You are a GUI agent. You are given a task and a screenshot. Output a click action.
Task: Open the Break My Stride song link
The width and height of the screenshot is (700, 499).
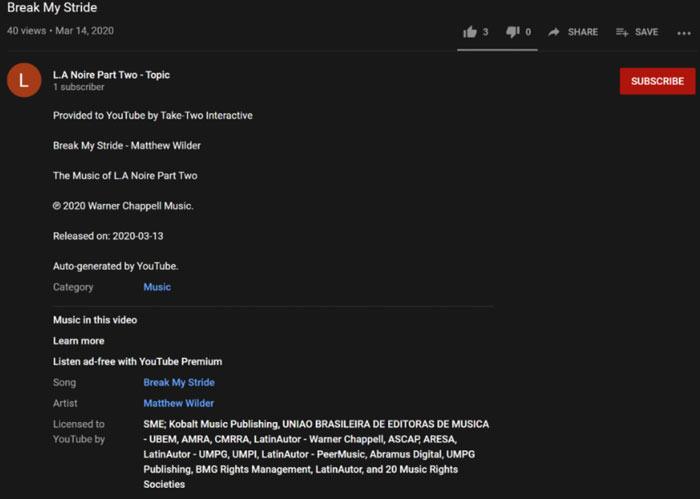pos(179,382)
